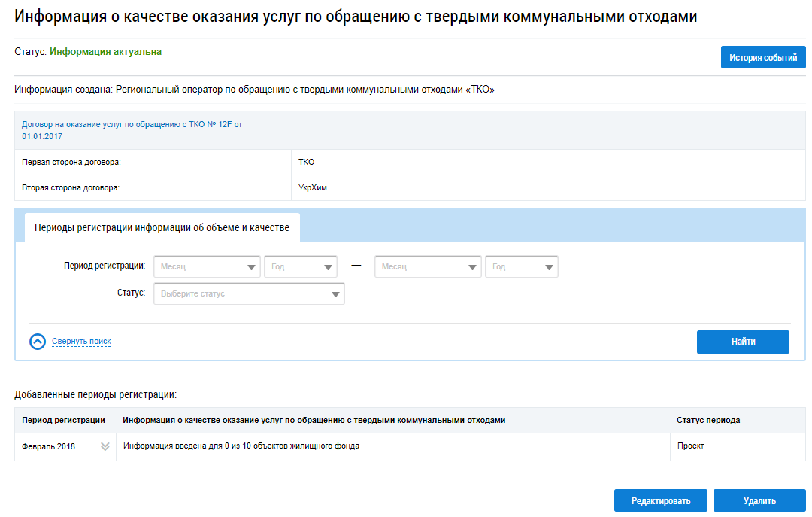Viewport: 812px width, 517px height.
Task: Open the start period Год dropdown
Action: pos(300,267)
